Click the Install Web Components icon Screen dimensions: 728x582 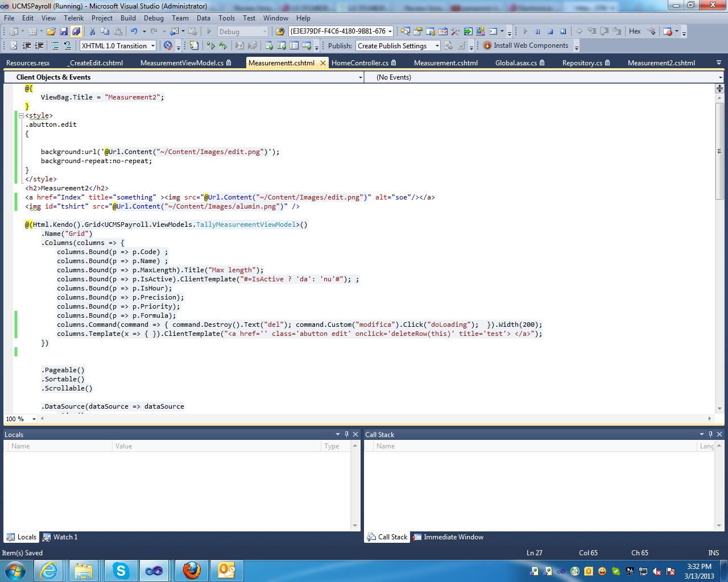pos(487,46)
